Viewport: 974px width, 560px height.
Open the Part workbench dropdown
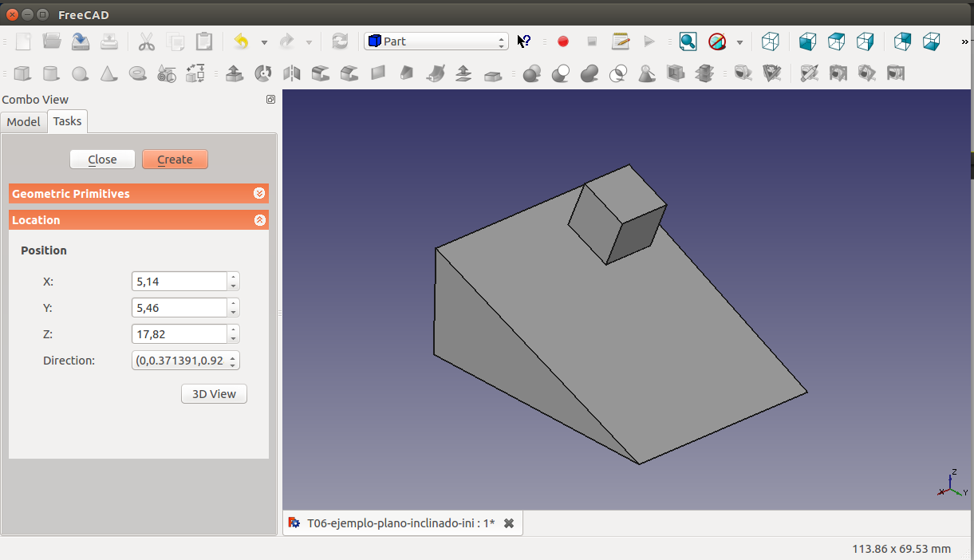click(436, 41)
